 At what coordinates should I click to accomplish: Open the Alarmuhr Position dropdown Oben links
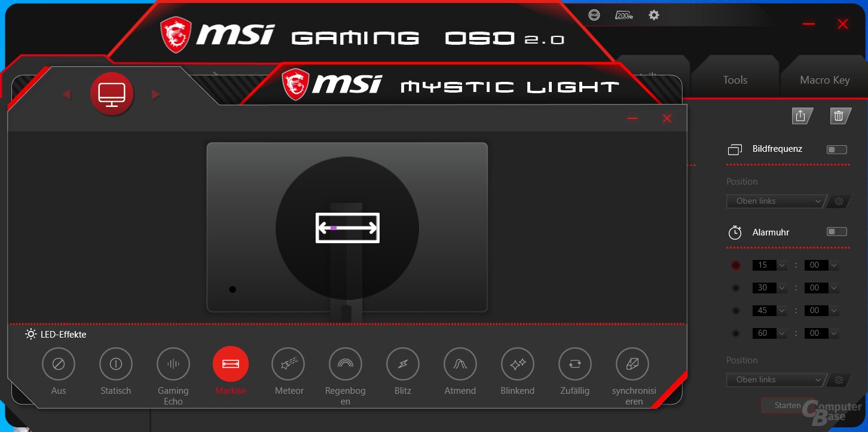(x=775, y=380)
